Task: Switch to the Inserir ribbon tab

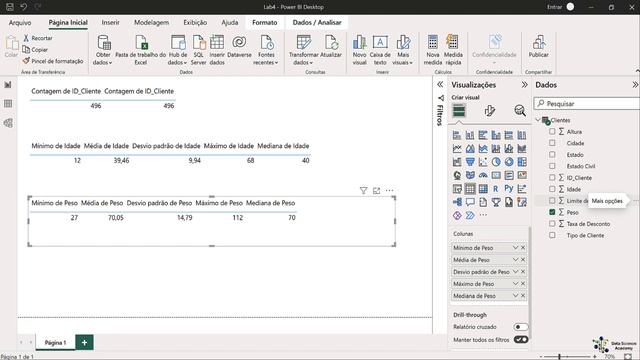Action: coord(111,22)
